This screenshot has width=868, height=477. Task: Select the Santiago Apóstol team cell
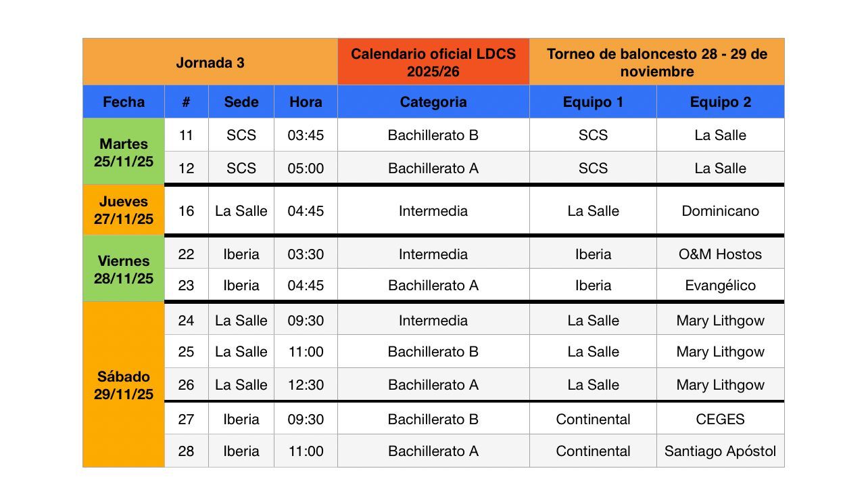[720, 451]
